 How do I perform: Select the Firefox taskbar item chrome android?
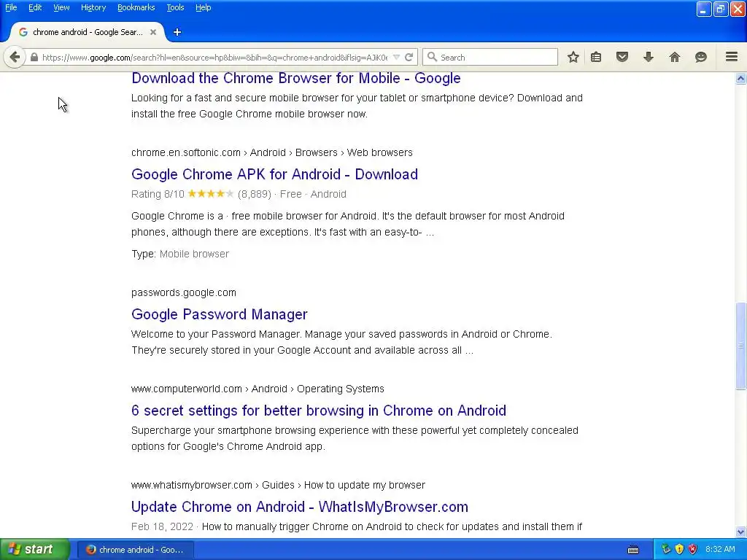(136, 550)
